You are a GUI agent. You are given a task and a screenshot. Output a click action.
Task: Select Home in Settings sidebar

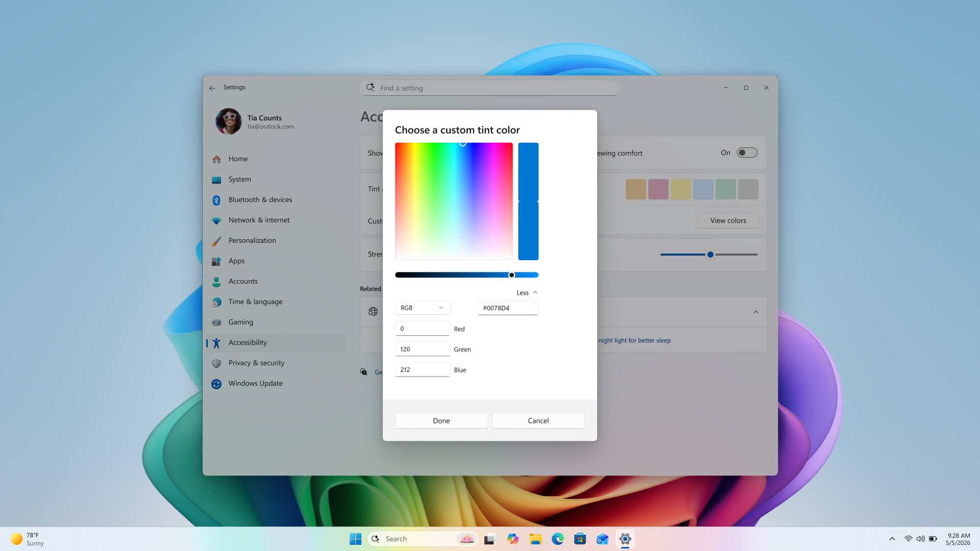click(x=276, y=159)
